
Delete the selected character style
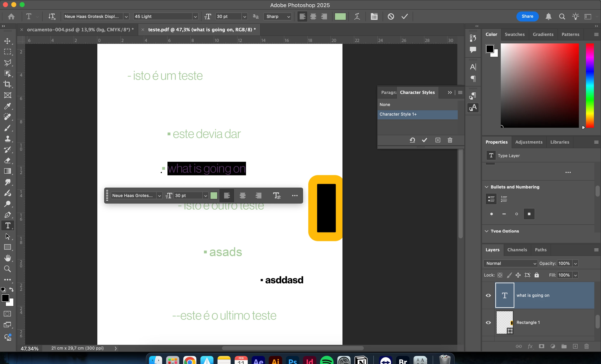450,140
